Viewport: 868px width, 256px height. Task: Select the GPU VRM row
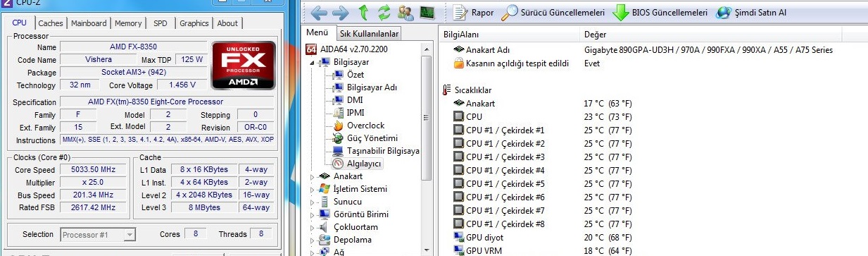tap(653, 250)
